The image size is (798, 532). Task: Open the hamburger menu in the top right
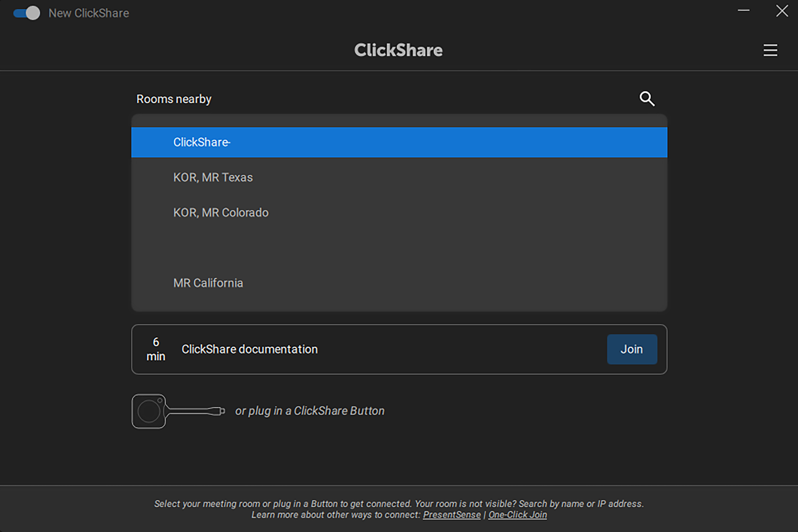(770, 50)
